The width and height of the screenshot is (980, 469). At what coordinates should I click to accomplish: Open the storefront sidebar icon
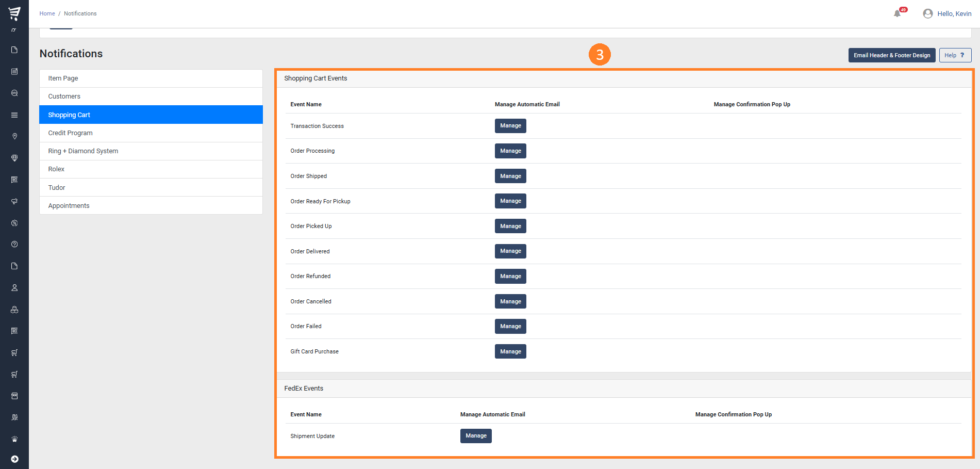click(x=14, y=396)
